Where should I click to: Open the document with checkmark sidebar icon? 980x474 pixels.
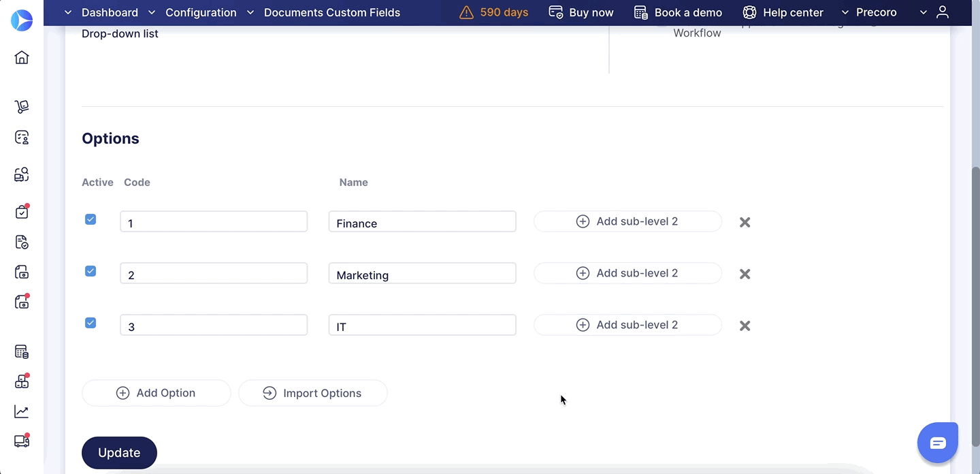22,242
